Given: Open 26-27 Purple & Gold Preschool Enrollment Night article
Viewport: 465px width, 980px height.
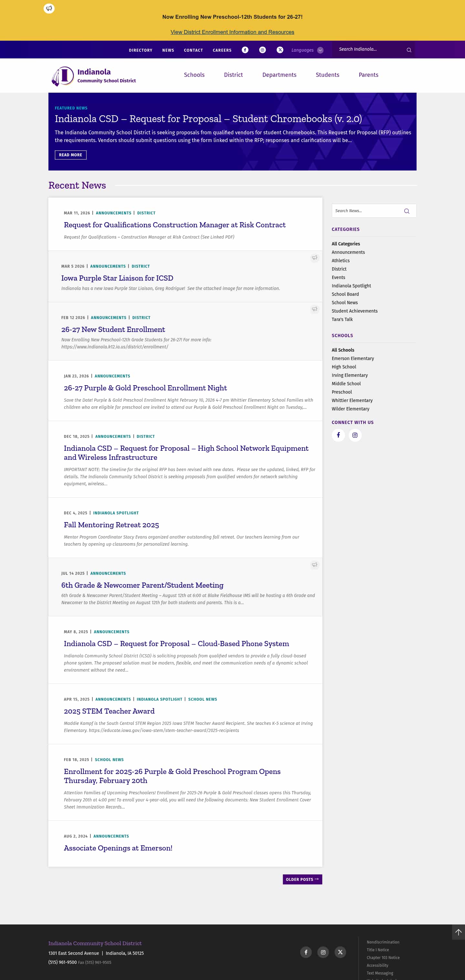Looking at the screenshot, I should pyautogui.click(x=145, y=388).
